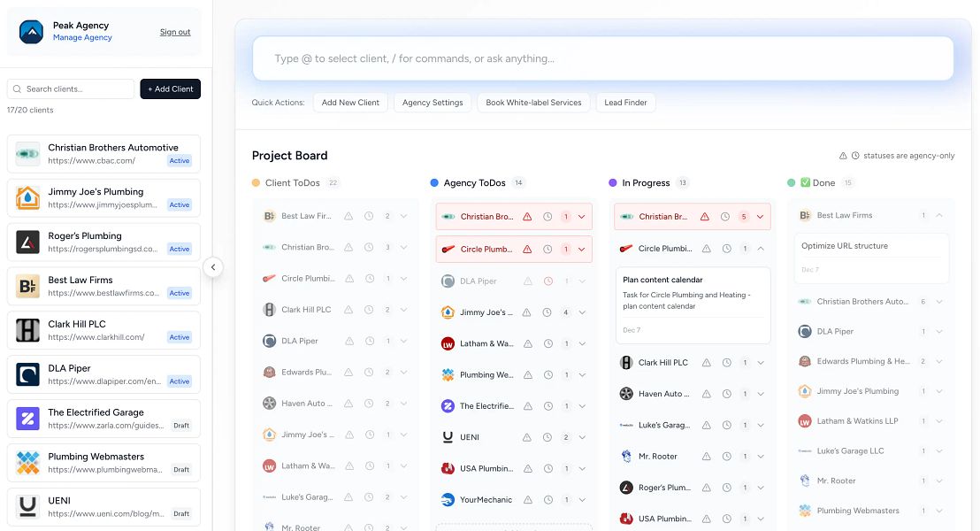Click the Sign out link
The width and height of the screenshot is (980, 531).
(175, 32)
